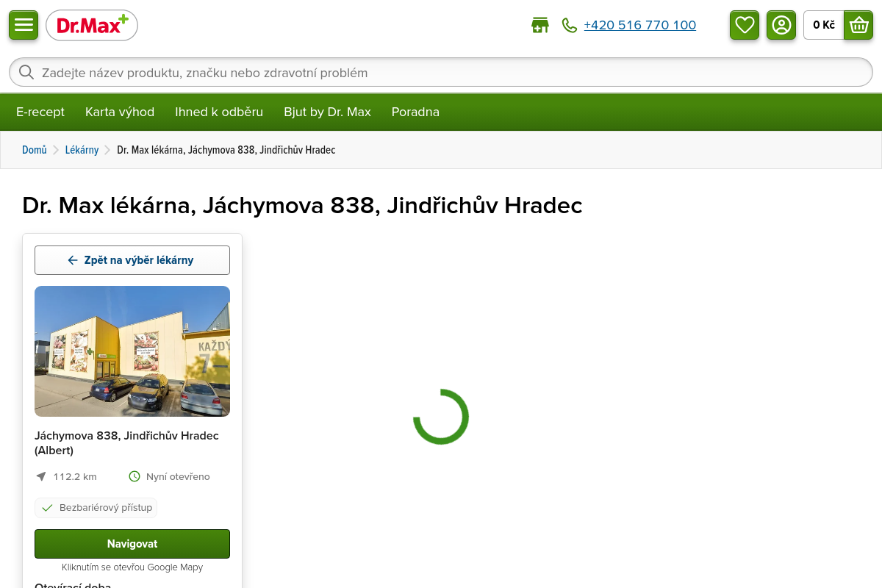The image size is (882, 588).
Task: Open Ihned k odběru menu item
Action: [x=219, y=112]
